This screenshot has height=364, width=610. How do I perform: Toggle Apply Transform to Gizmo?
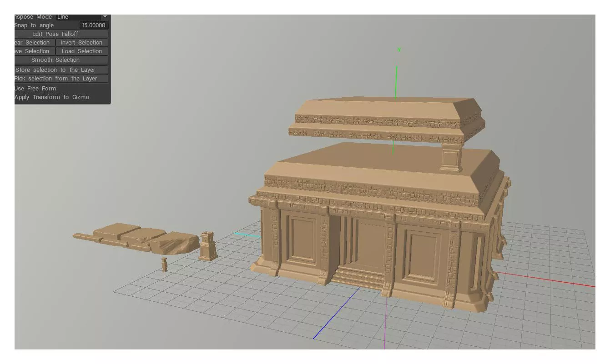click(x=51, y=97)
